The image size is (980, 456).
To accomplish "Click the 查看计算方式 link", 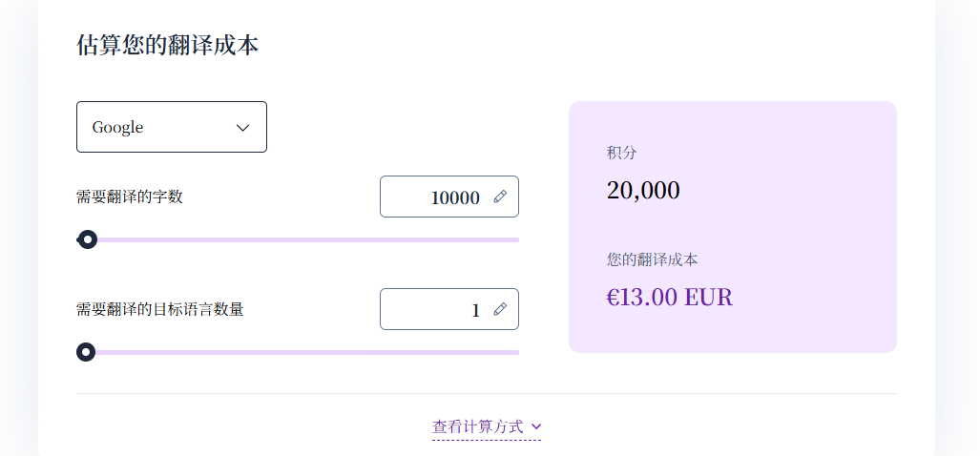I will click(478, 426).
